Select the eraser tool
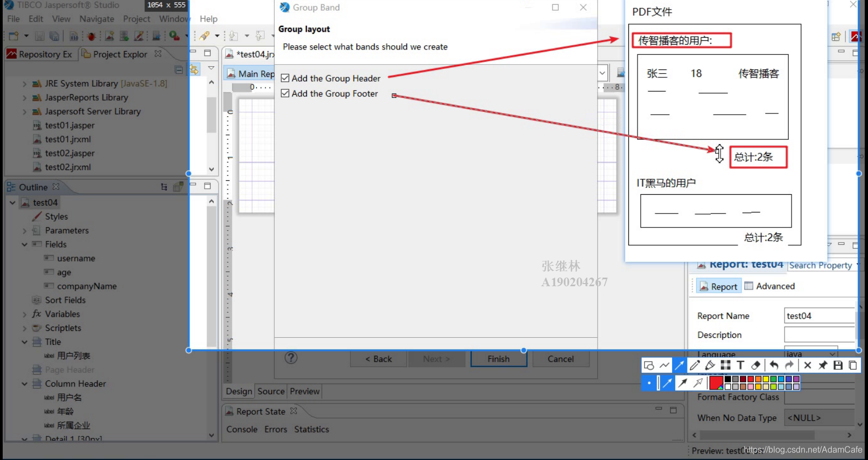868x460 pixels. pyautogui.click(x=755, y=365)
